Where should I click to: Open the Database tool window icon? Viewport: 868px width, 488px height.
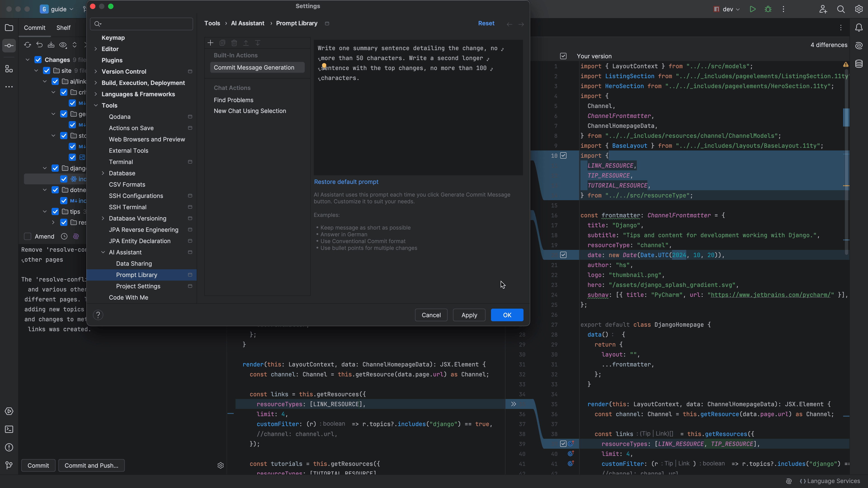click(859, 63)
